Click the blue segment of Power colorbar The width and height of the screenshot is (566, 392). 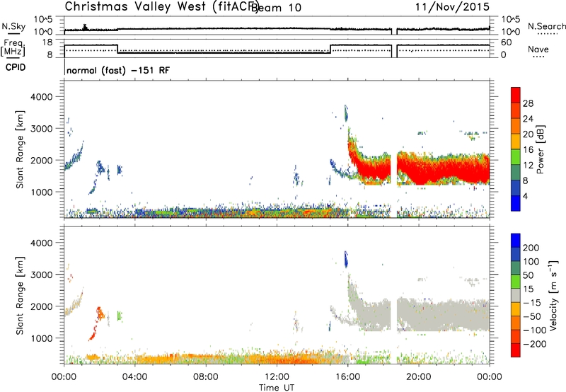point(516,203)
